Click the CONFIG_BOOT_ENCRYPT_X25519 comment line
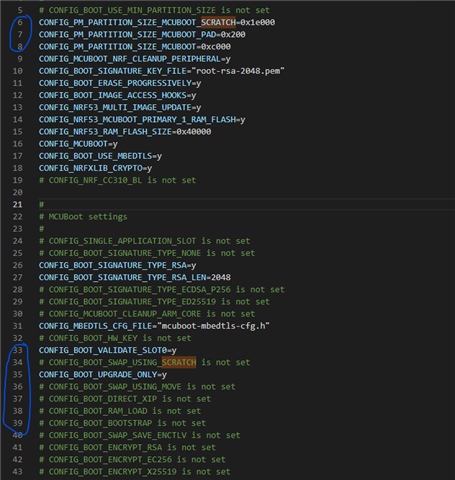455x480 pixels. [135, 472]
